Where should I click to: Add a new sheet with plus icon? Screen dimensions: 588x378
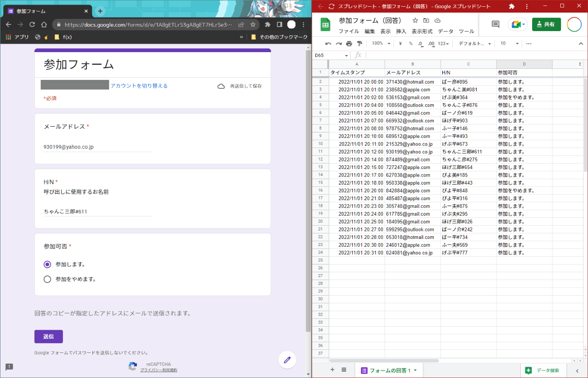click(x=332, y=370)
